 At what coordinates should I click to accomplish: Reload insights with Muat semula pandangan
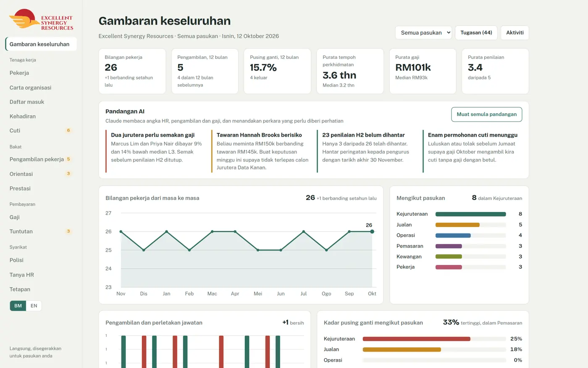[487, 114]
